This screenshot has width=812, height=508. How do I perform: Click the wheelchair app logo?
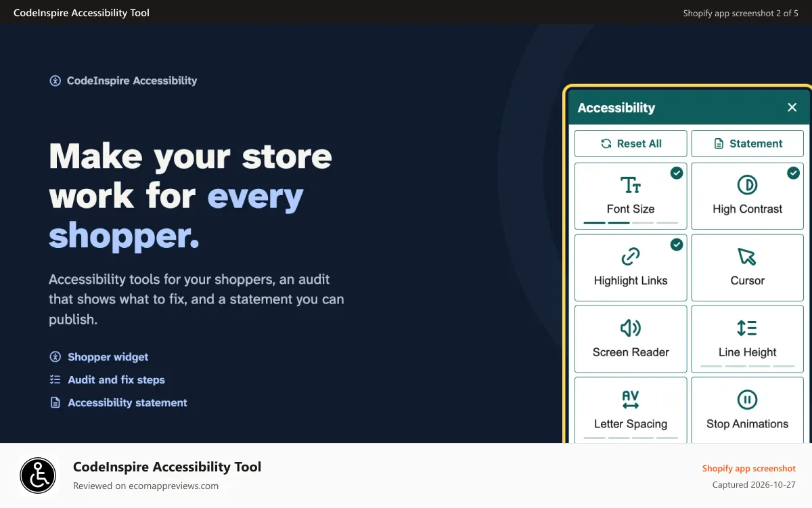tap(38, 475)
